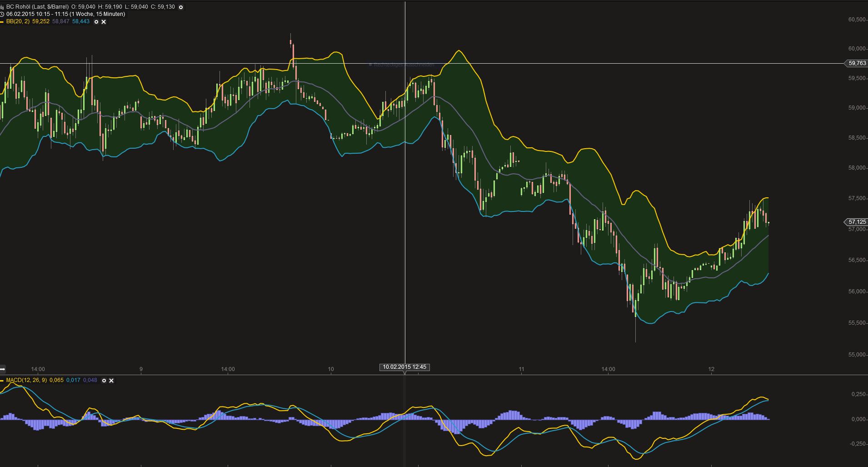Viewport: 868px width, 467px height.
Task: Click the 12 date label on the time axis
Action: coord(711,369)
